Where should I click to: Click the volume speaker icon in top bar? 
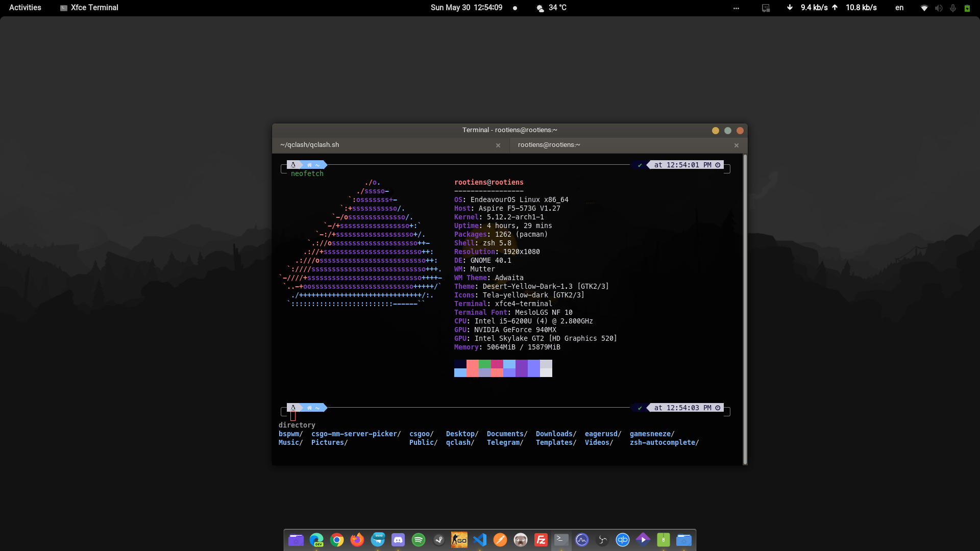(938, 8)
